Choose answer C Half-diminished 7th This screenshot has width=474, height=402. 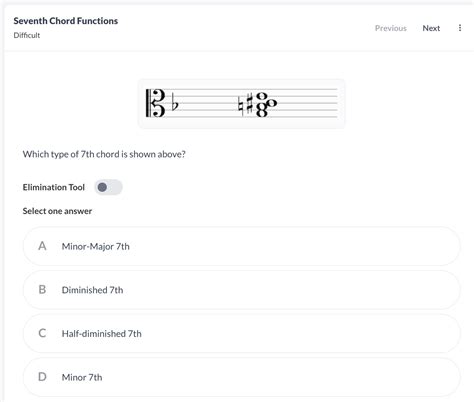[242, 333]
